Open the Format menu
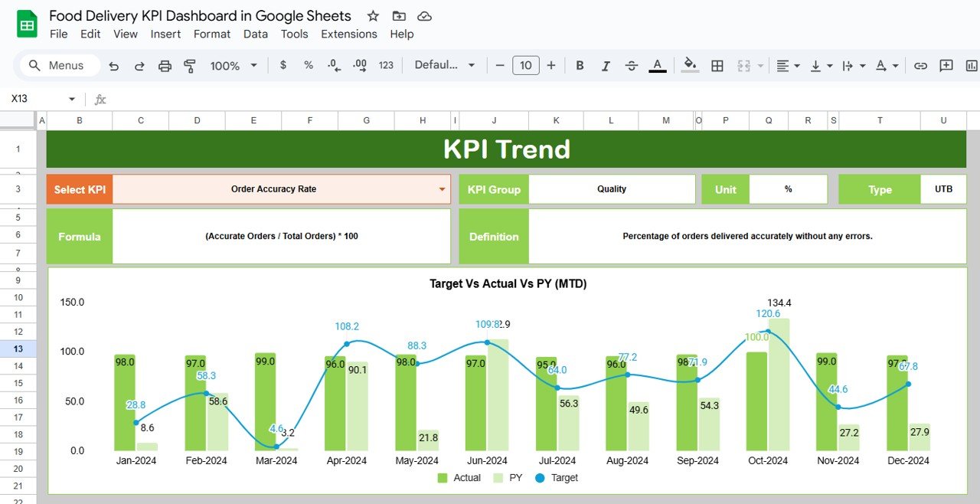Screen dimensions: 980x504 (212, 34)
